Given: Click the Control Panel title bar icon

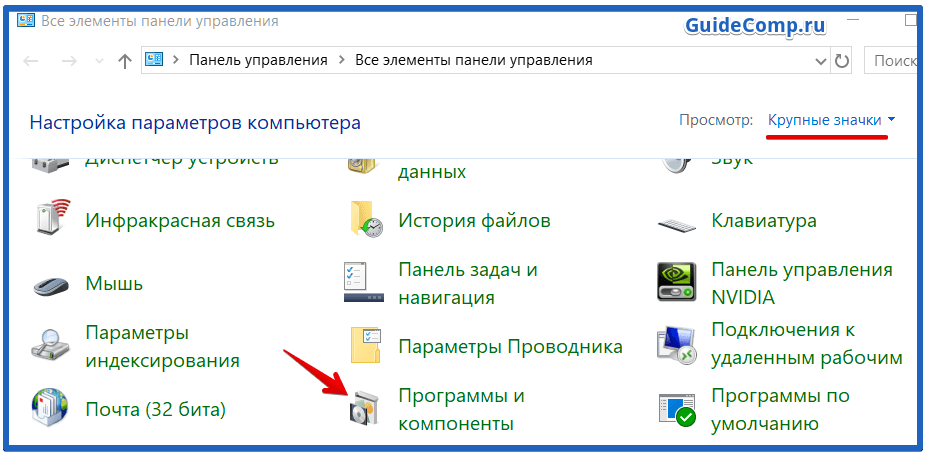Looking at the screenshot, I should [x=27, y=21].
